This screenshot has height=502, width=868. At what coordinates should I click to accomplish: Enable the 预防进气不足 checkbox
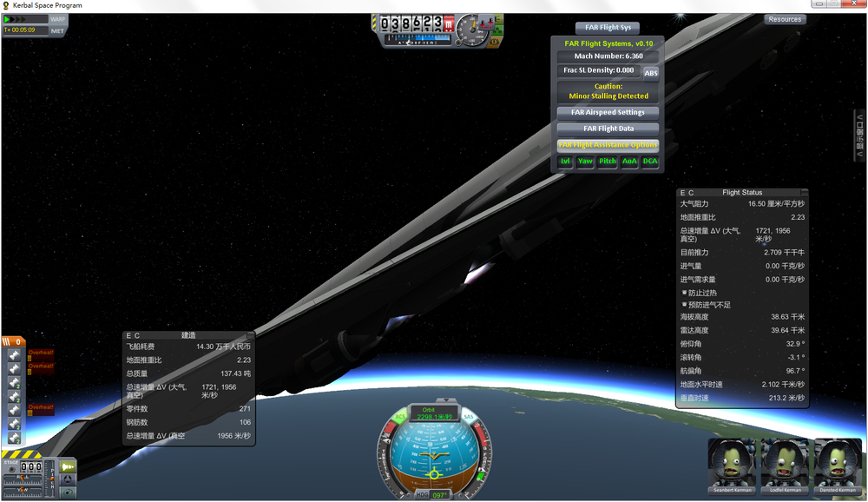(x=684, y=305)
